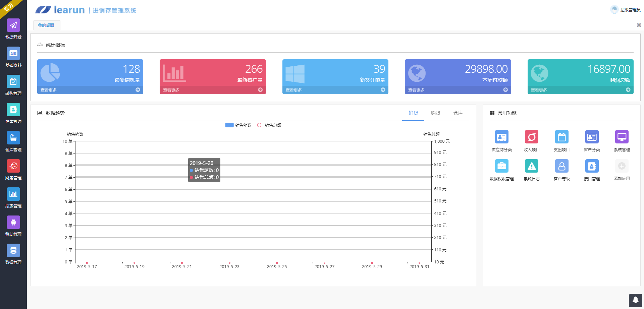Click the 常用功能 section heading
644x309 pixels.
pyautogui.click(x=507, y=113)
